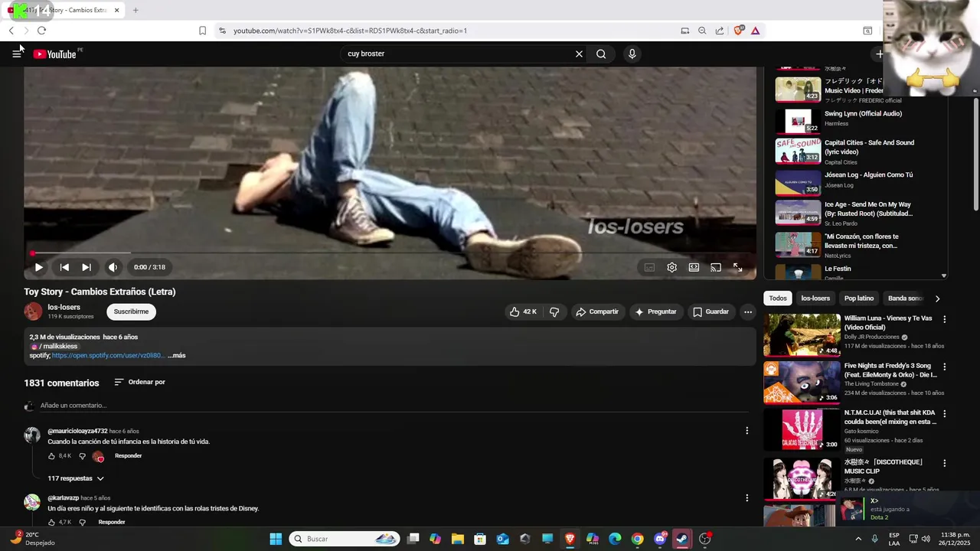
Task: Start voice search with the microphone icon
Action: tap(632, 54)
